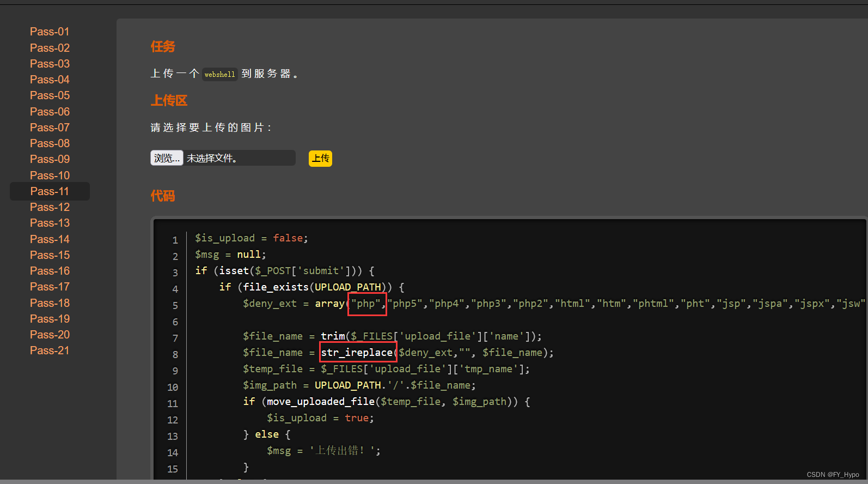
Task: Select Pass-07 in the menu
Action: (50, 128)
